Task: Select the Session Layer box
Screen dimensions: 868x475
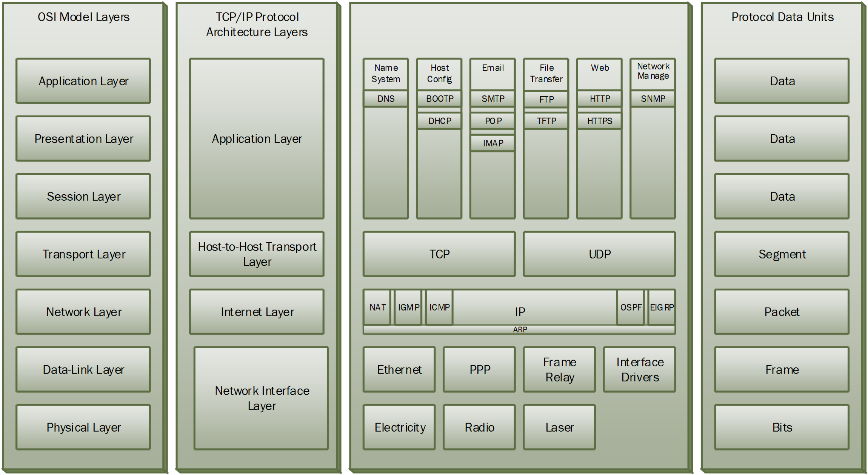Action: point(83,197)
